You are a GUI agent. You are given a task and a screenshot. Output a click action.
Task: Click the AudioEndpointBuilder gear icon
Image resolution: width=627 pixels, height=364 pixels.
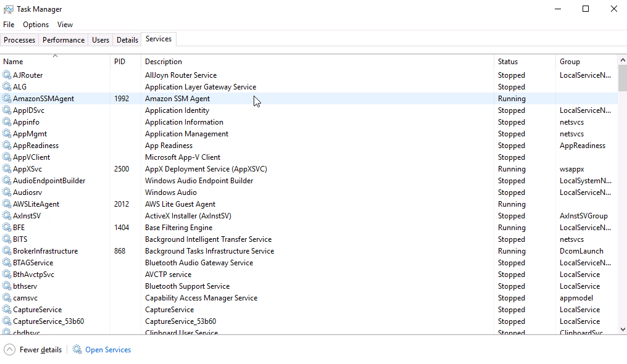pos(7,181)
